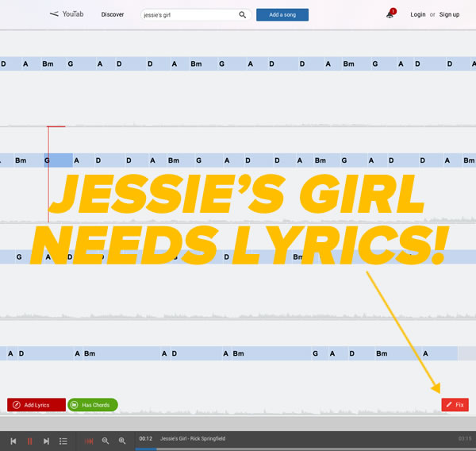Toggle the Has Chords indicator
Image resolution: width=476 pixels, height=451 pixels.
93,405
